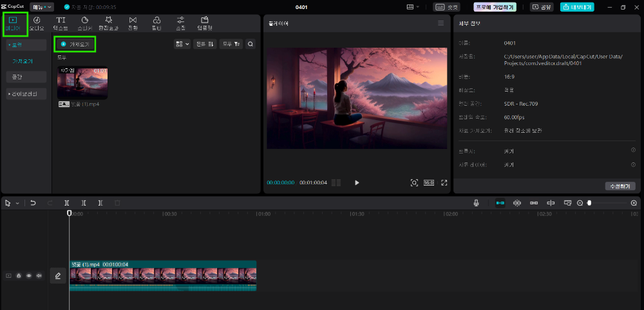Hide the main video track with eye icon
Screen dimensions: 644x310
(29, 276)
